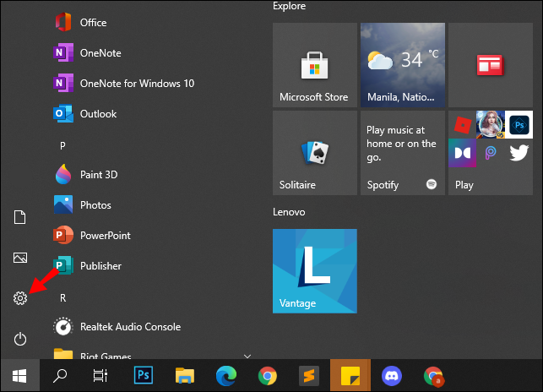The height and width of the screenshot is (392, 543).
Task: Open the Solitaire tile
Action: pyautogui.click(x=315, y=153)
